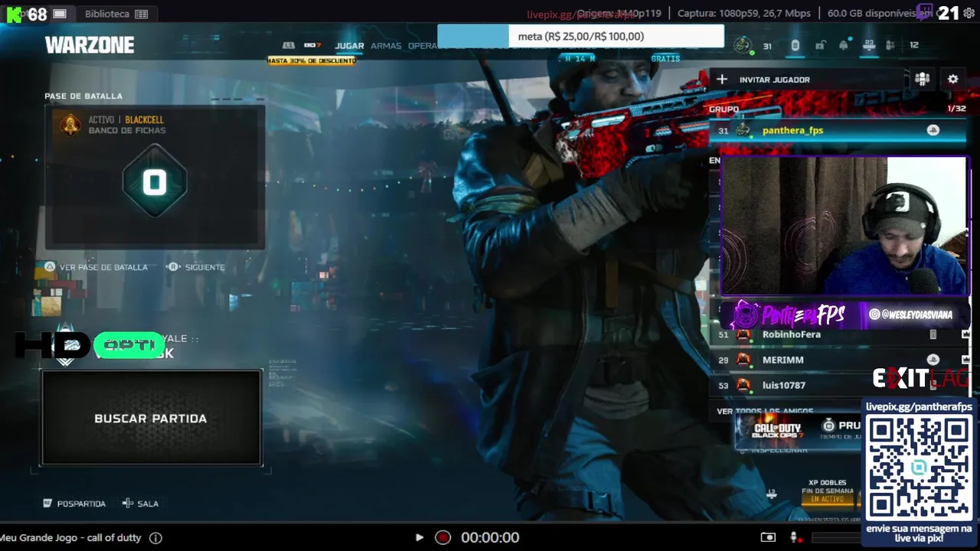Click the player rank emblem next to 31
This screenshot has height=551, width=980.
point(742,45)
